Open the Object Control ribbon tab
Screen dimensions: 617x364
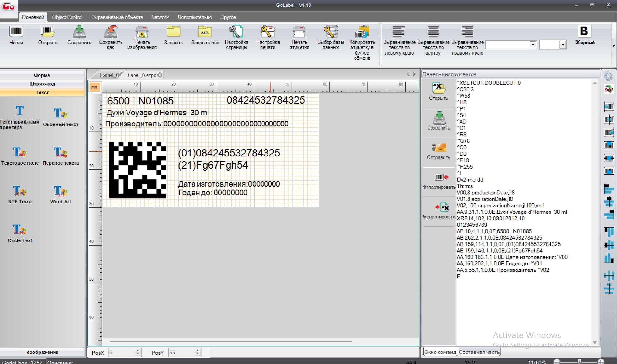pos(67,17)
